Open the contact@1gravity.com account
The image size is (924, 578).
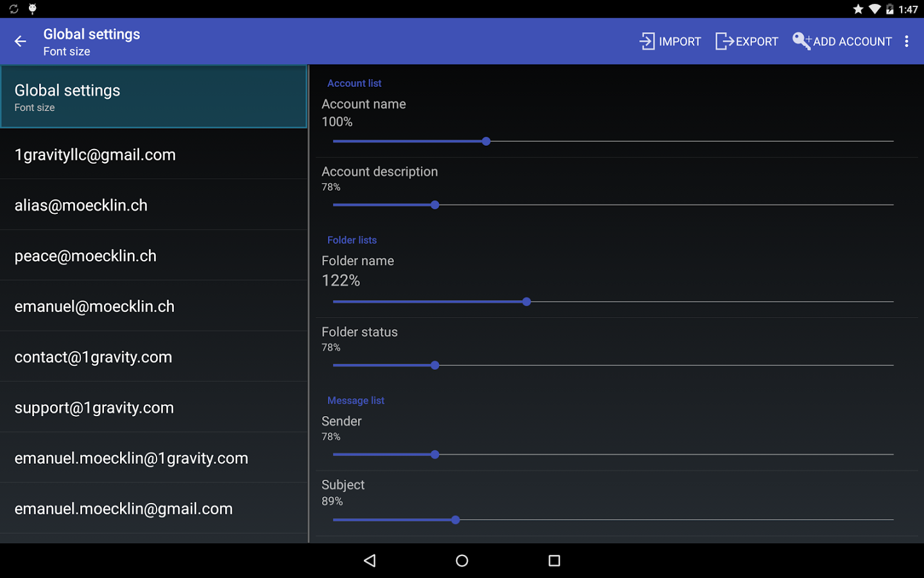pos(154,357)
